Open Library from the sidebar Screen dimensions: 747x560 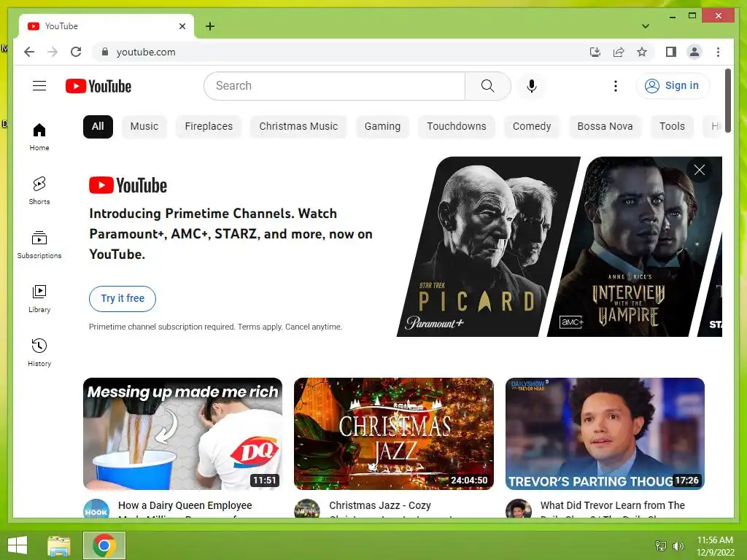point(39,298)
